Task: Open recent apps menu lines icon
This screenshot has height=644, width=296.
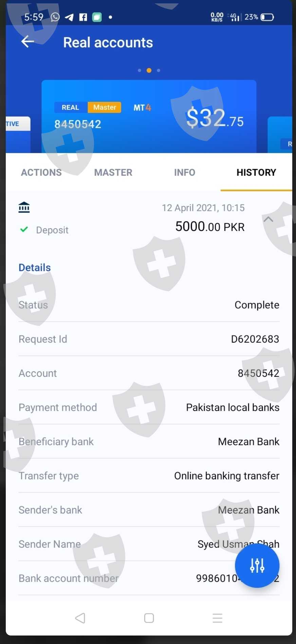Action: click(x=218, y=618)
